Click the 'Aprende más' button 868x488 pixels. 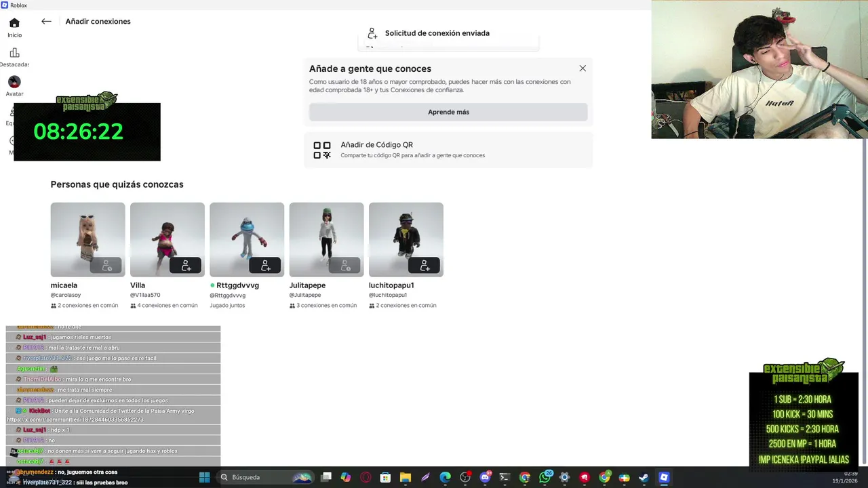(448, 112)
